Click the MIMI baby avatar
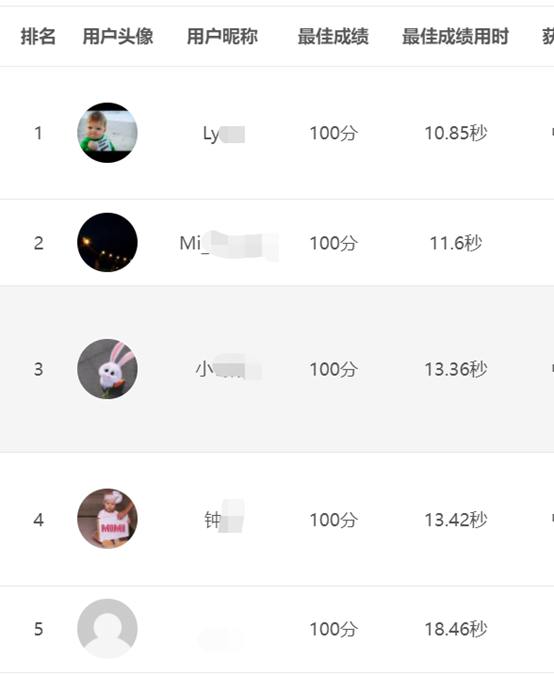Viewport: 554px width, 675px height. [107, 518]
